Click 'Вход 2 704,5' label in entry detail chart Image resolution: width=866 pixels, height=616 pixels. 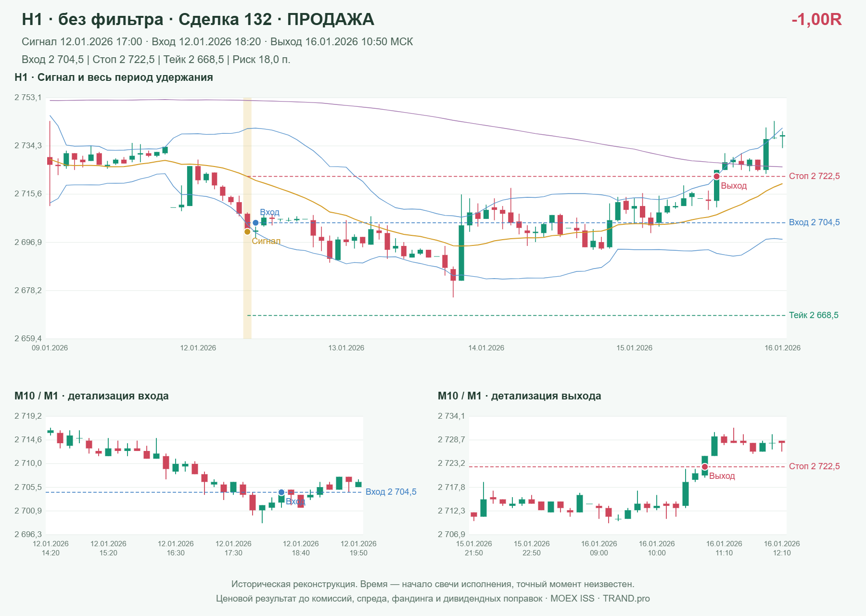[x=391, y=492]
